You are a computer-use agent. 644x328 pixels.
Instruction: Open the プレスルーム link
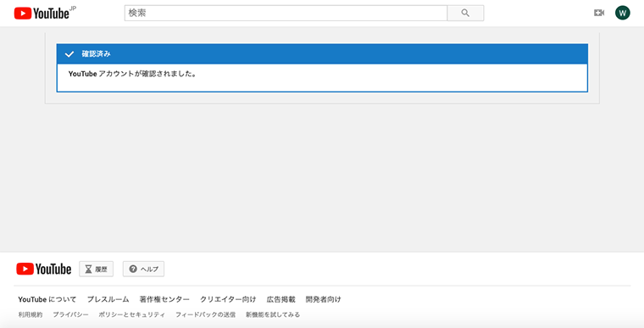coord(108,299)
